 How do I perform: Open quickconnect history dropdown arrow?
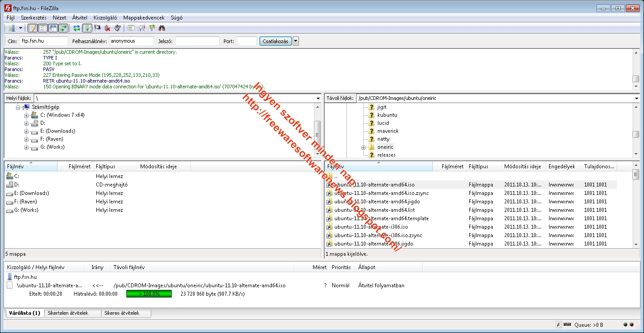[296, 41]
